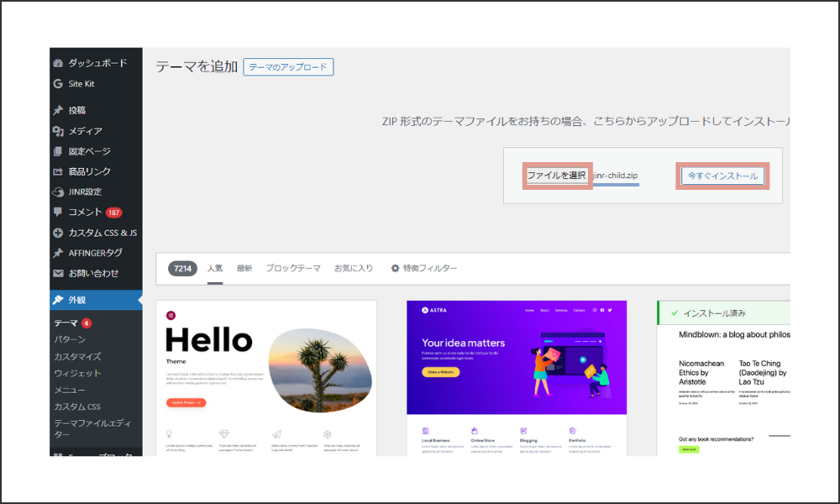Click the paintbrush icon beside 外観
Image resolution: width=840 pixels, height=504 pixels.
coord(58,300)
